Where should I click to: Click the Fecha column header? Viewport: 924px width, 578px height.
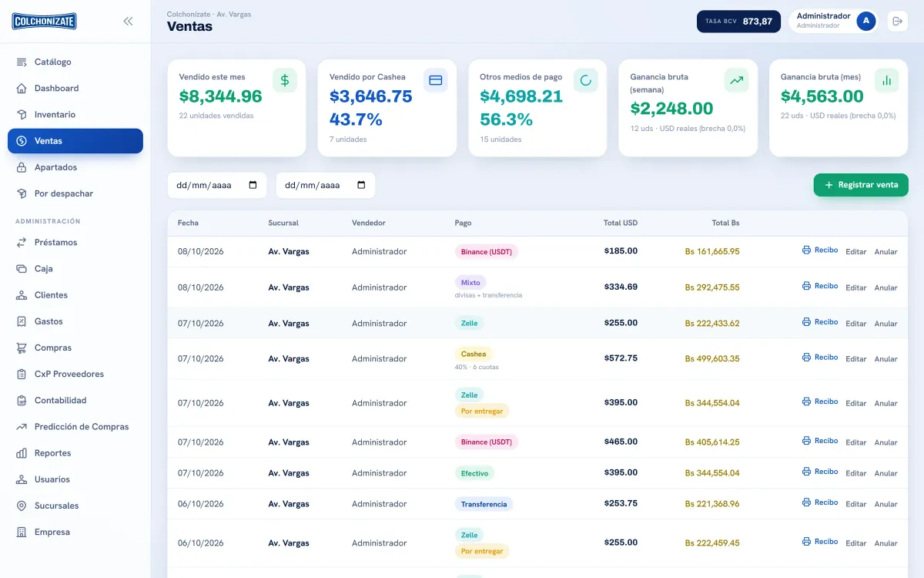point(188,223)
